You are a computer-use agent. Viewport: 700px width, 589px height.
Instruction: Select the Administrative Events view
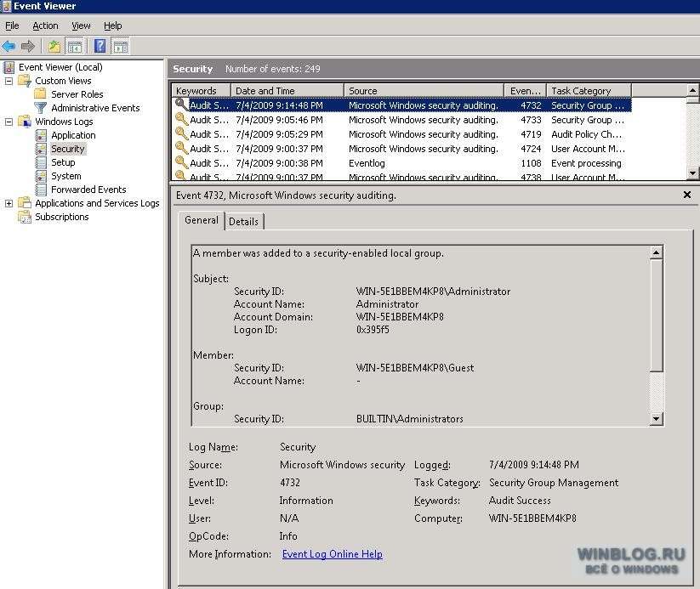(95, 108)
